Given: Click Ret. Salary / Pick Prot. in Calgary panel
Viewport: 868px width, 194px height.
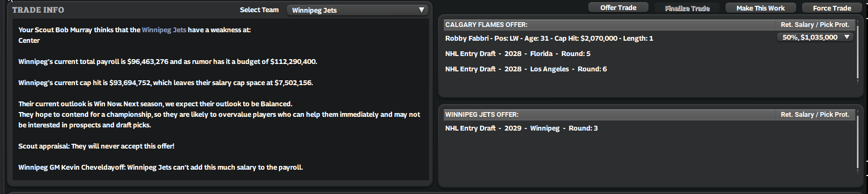Looking at the screenshot, I should pos(815,25).
